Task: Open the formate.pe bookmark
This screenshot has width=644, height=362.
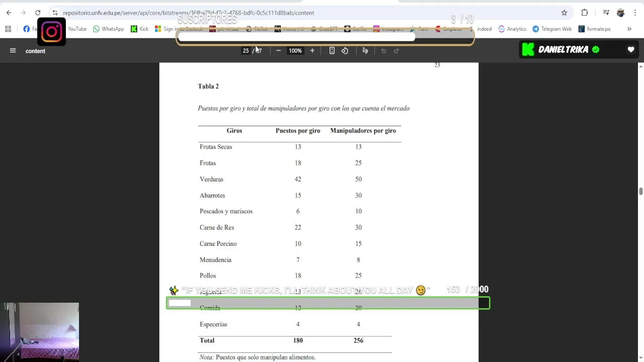Action: tap(594, 29)
